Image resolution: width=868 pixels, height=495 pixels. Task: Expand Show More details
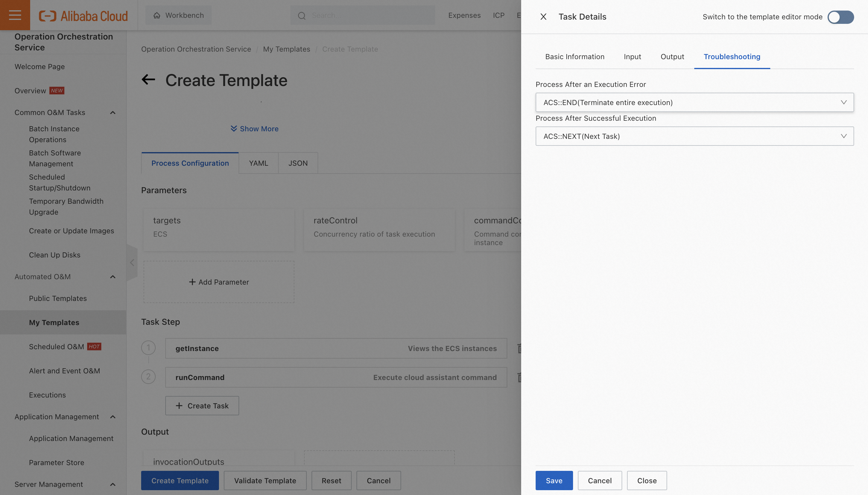255,129
